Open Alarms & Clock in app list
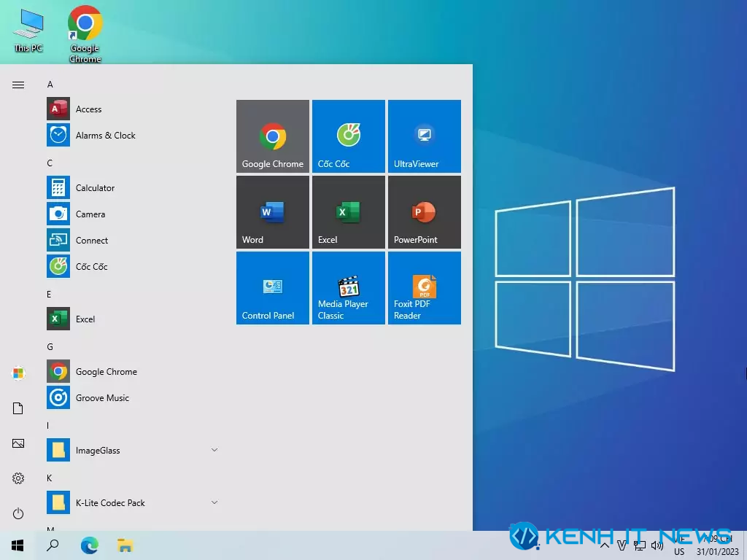 tap(133, 135)
